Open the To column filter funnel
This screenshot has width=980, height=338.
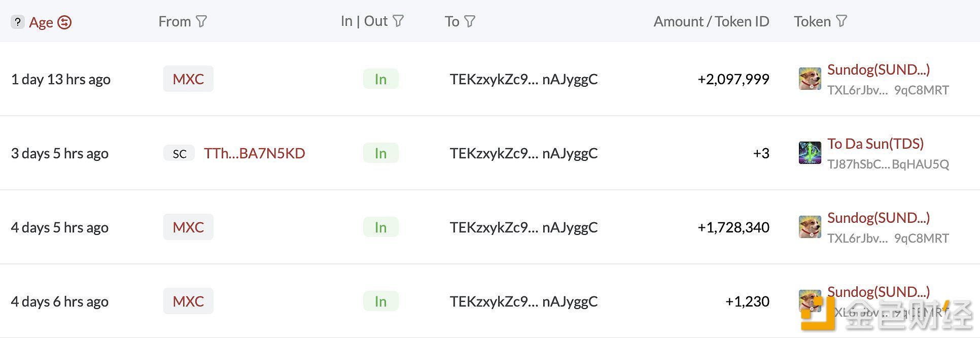pos(470,21)
